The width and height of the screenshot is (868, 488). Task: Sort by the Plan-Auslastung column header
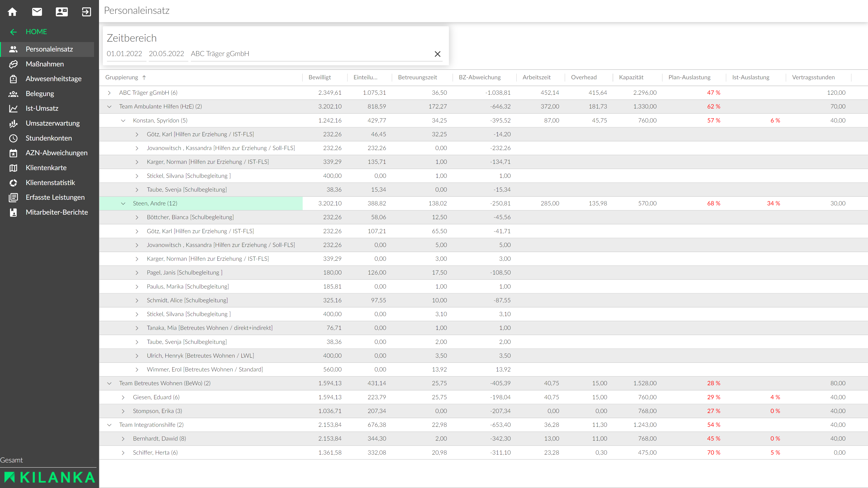(689, 77)
